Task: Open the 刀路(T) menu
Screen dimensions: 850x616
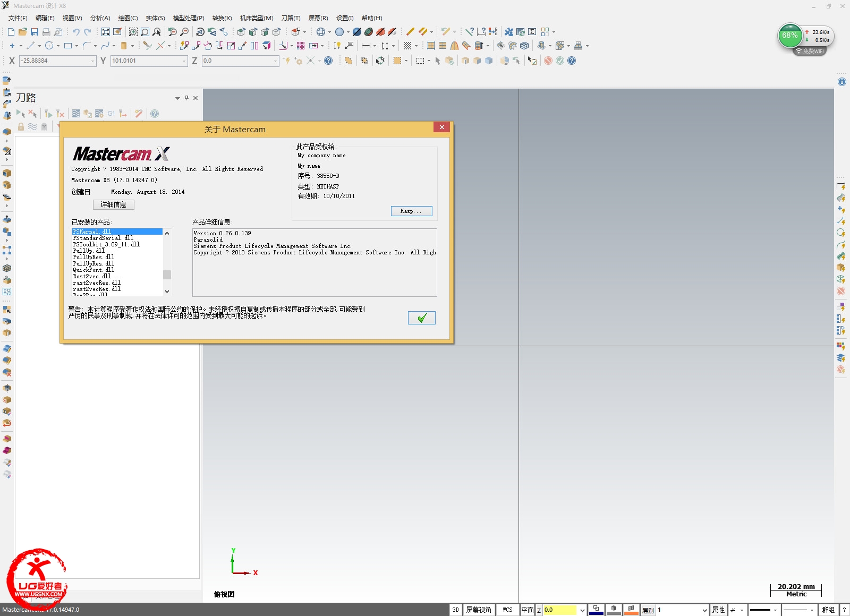Action: (x=291, y=18)
